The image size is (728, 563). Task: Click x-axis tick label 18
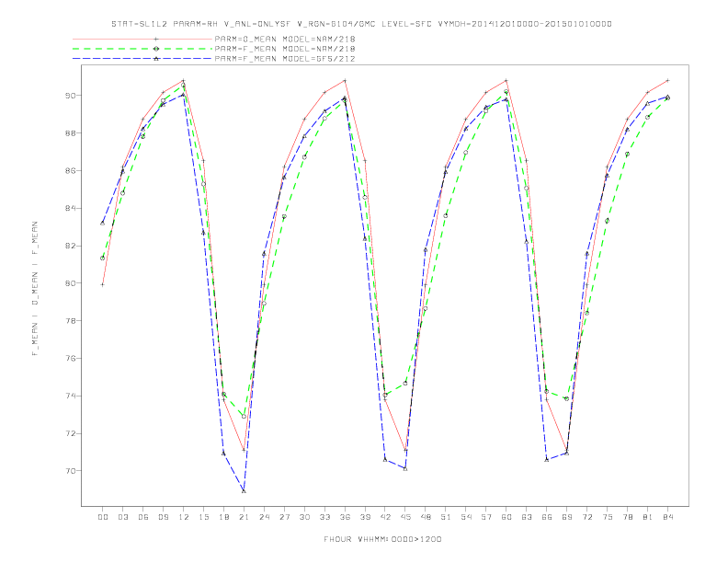tap(223, 517)
